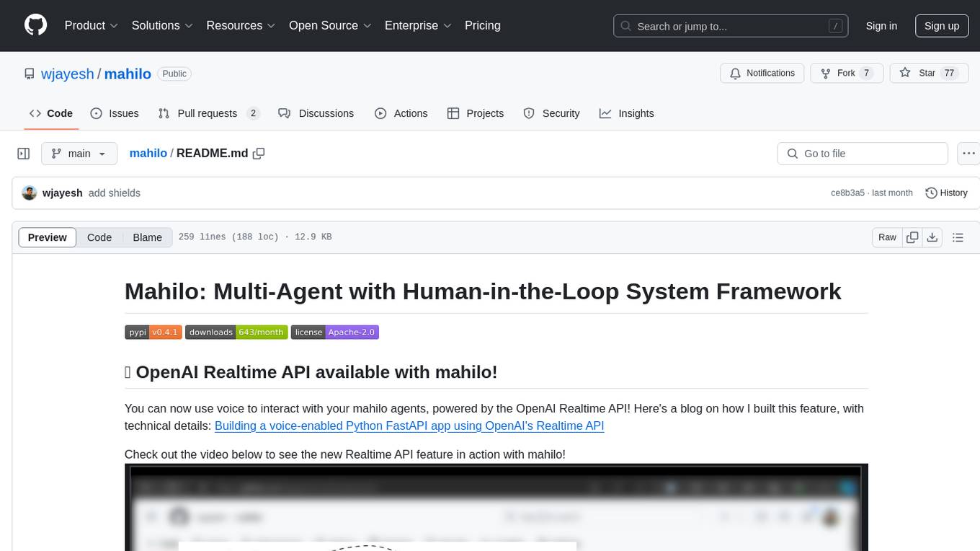Go to the Pricing page
The image size is (980, 551).
tap(483, 25)
